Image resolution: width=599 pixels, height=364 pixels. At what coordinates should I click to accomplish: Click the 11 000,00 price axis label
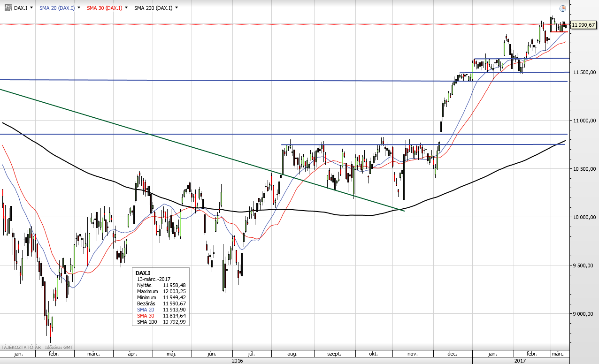click(x=584, y=121)
